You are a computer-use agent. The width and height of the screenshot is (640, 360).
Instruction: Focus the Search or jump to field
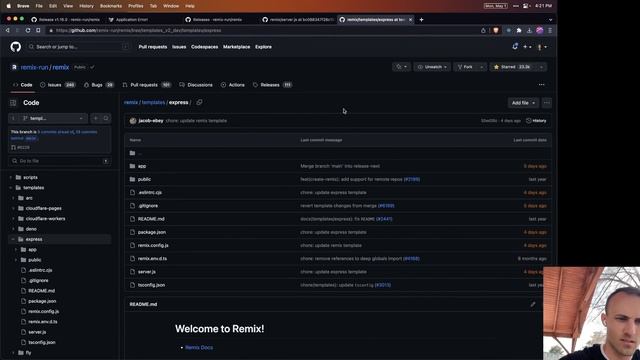(x=78, y=47)
